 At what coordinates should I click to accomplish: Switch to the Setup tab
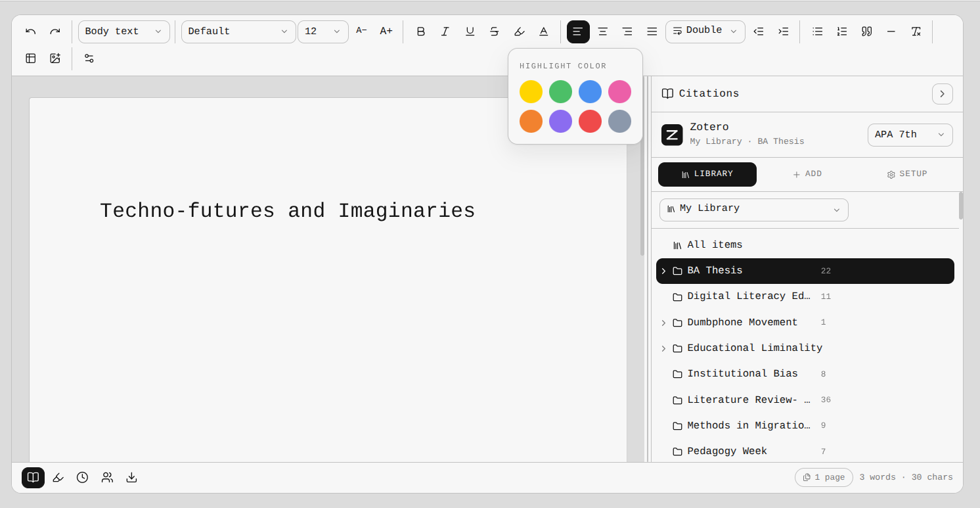pos(907,174)
